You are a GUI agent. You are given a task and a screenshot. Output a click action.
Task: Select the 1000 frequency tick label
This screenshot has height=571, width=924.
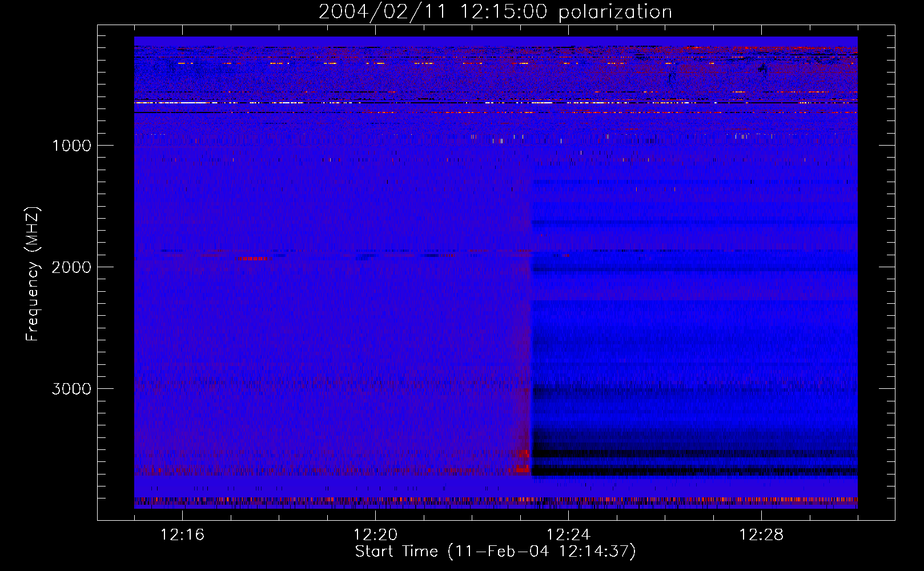tap(71, 146)
